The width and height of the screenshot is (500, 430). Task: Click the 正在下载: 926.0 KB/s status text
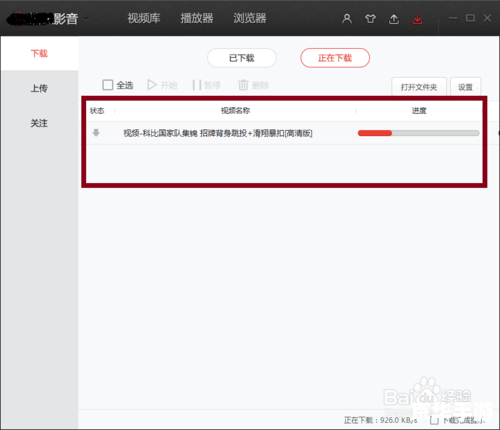click(x=380, y=420)
